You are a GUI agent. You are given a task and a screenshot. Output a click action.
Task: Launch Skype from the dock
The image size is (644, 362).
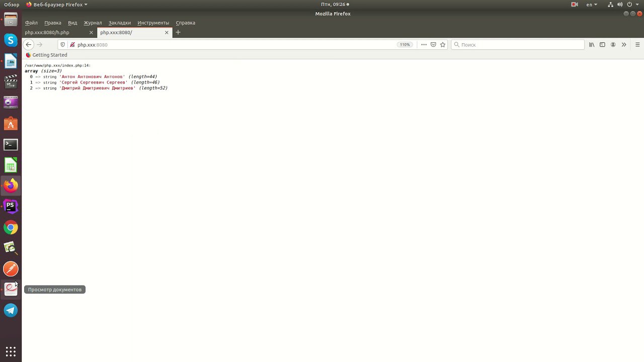click(11, 40)
